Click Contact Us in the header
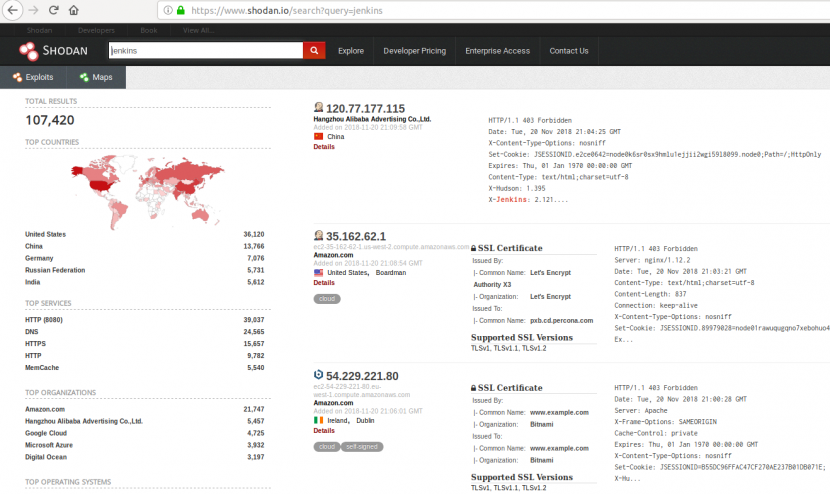This screenshot has height=494, width=830. (568, 51)
